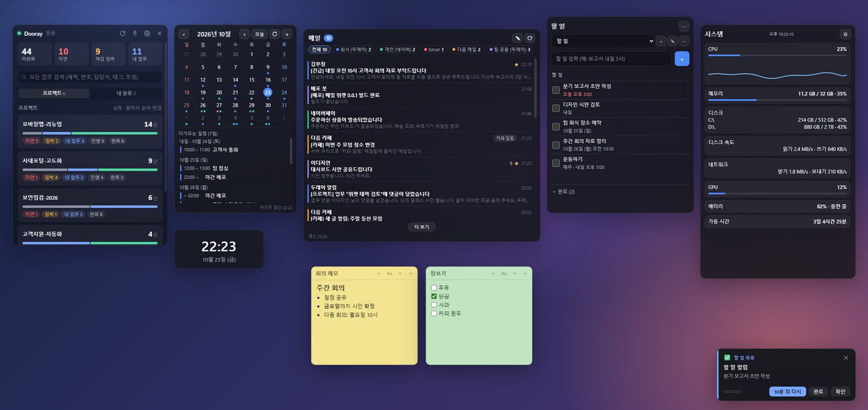Snooze reminder with 10분 뒤 다시

tap(787, 392)
